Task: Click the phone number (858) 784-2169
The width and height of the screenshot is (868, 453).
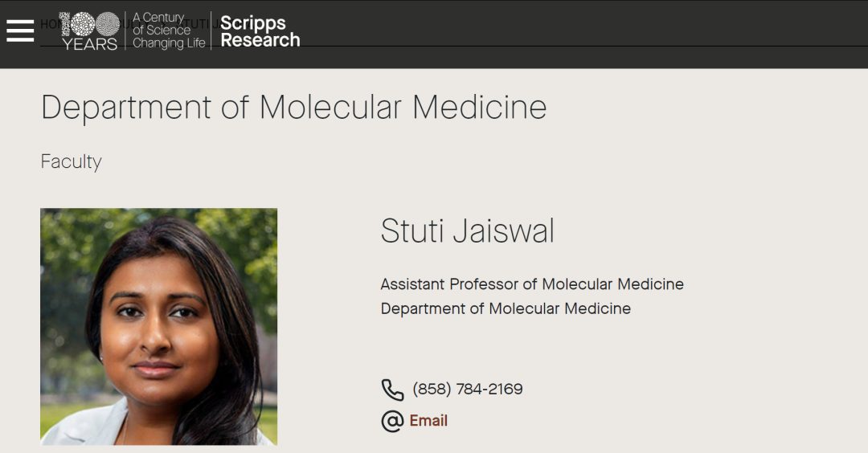Action: (468, 390)
